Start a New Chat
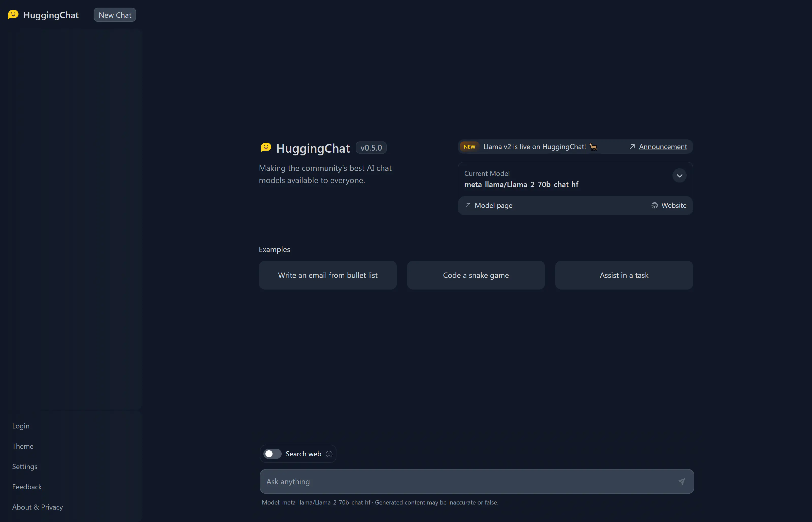This screenshot has height=522, width=812. [115, 15]
